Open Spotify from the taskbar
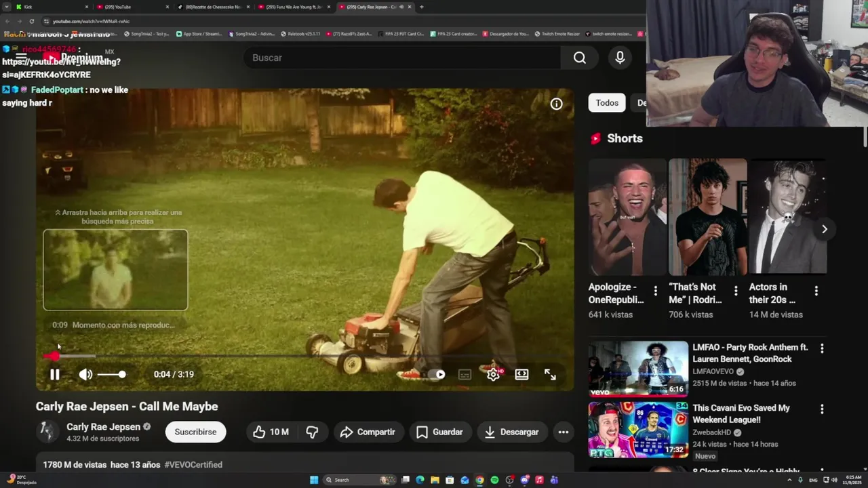 point(494,480)
